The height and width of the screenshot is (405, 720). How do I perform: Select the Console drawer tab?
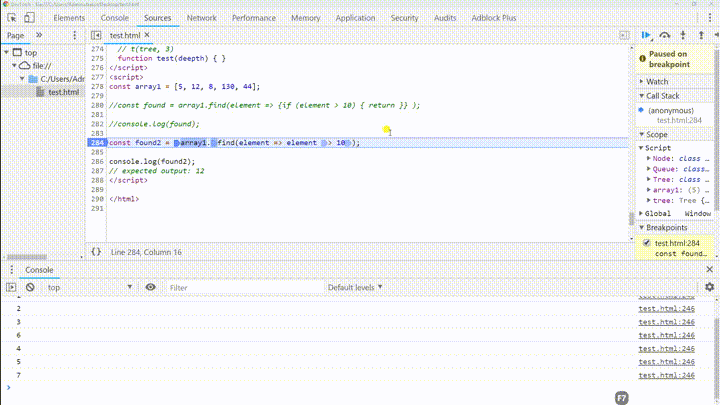(39, 270)
